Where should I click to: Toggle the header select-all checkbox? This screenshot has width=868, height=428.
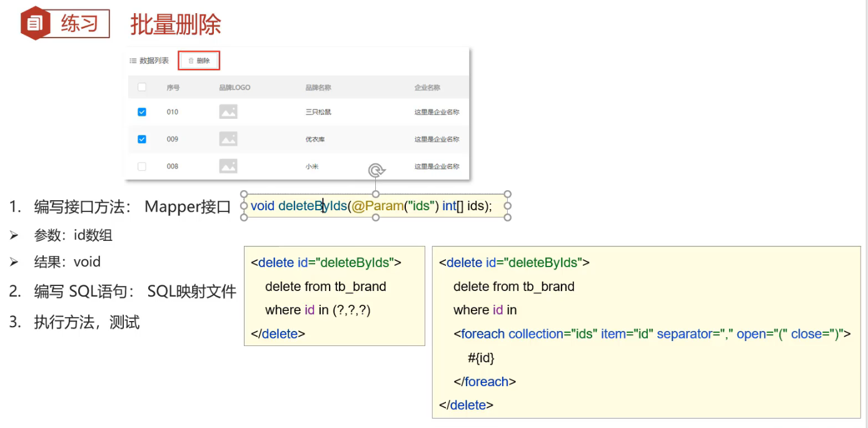click(x=142, y=88)
